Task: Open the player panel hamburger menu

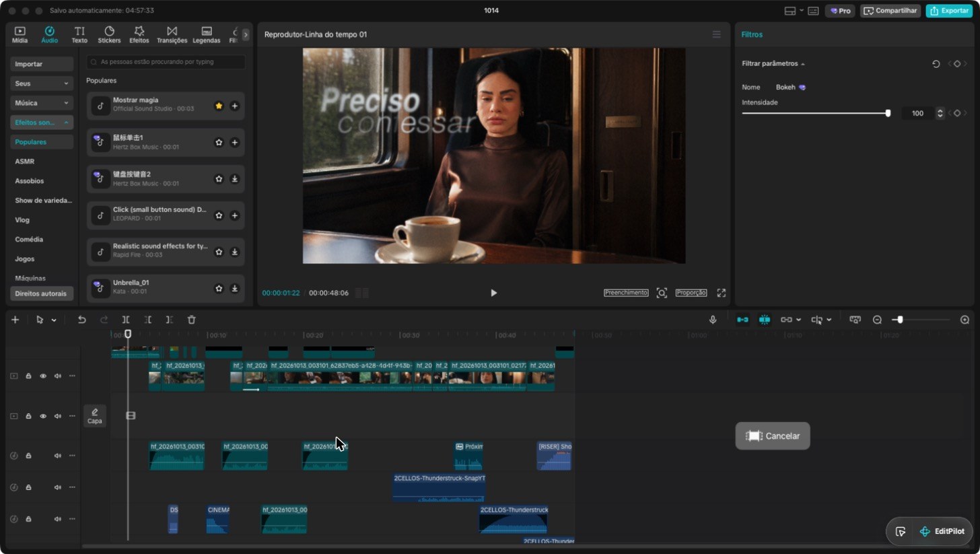Action: click(x=717, y=34)
